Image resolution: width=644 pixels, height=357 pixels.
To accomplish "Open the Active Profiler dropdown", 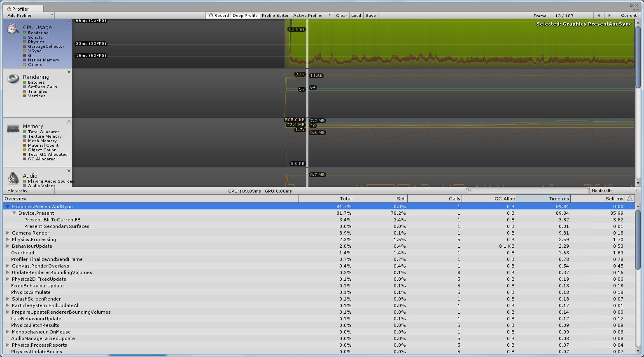I will coord(312,16).
